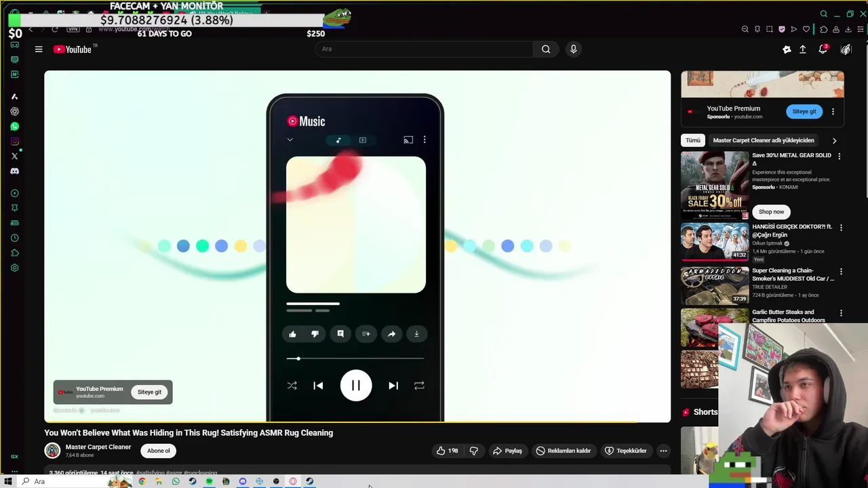Subscribe with Abone ol button

[x=159, y=451]
